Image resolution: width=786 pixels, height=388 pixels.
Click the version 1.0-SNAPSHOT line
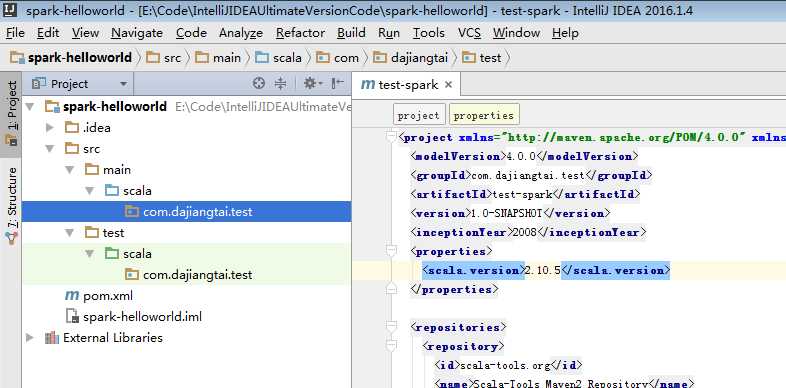click(x=510, y=214)
